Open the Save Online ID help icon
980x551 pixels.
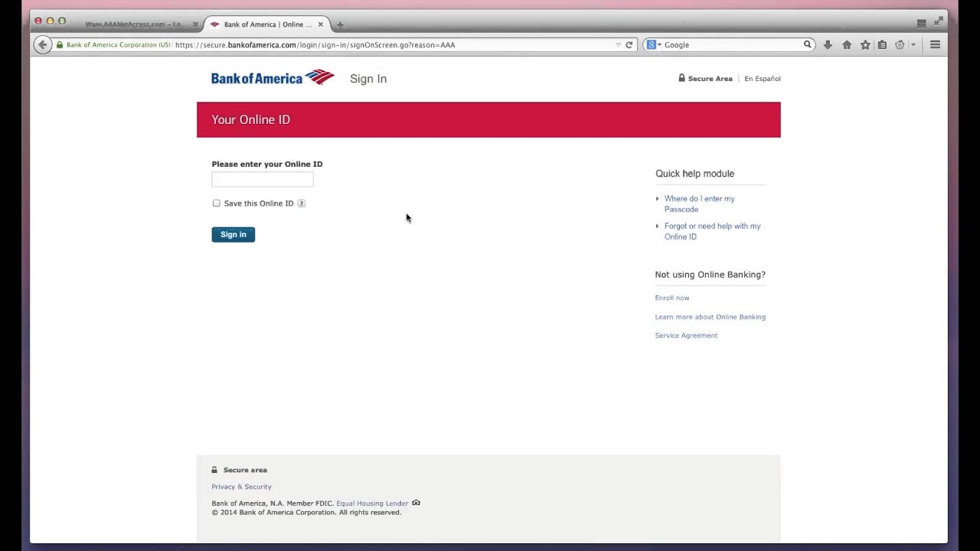coord(302,204)
